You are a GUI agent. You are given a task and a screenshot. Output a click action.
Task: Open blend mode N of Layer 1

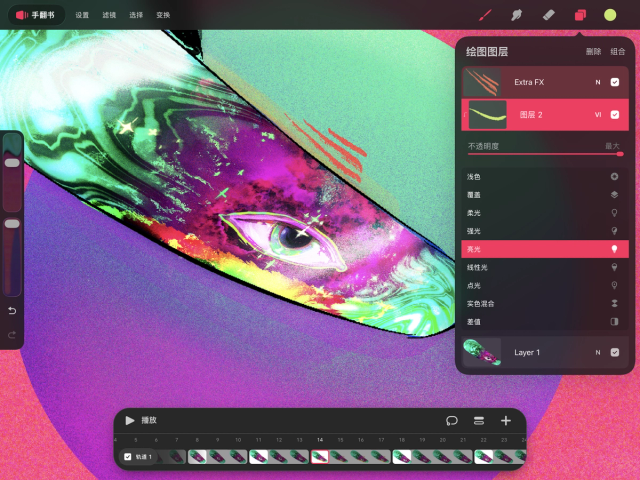tap(598, 352)
